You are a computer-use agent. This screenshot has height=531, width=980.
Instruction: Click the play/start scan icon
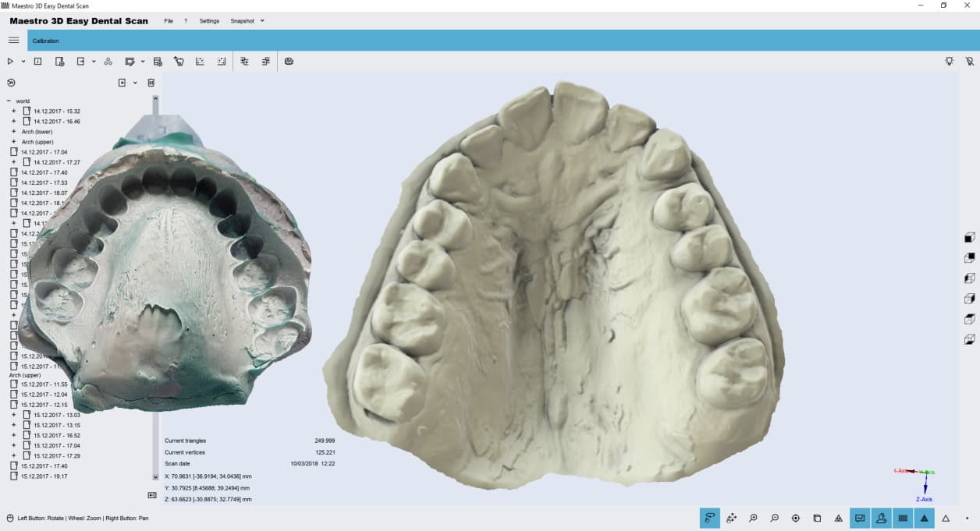coord(10,61)
